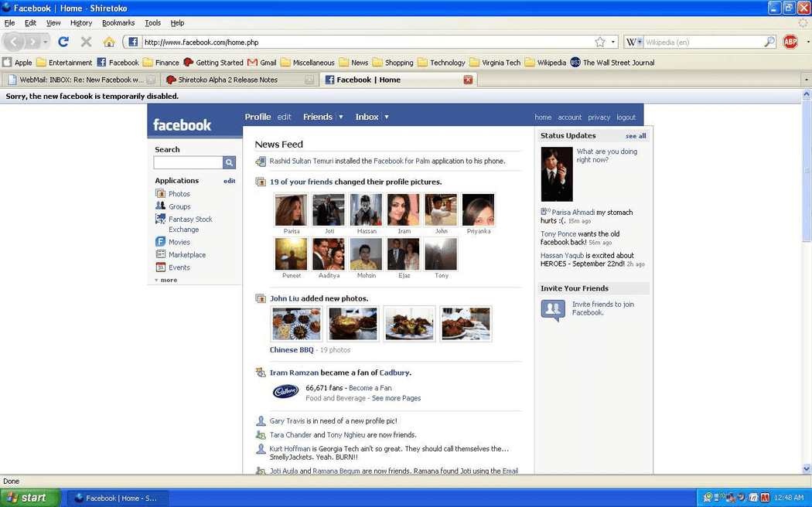Open the Events application
812x507 pixels.
(x=179, y=267)
